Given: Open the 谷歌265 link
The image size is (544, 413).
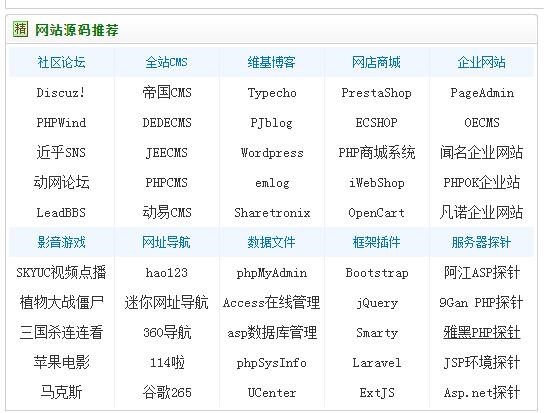Looking at the screenshot, I should click(x=167, y=393).
